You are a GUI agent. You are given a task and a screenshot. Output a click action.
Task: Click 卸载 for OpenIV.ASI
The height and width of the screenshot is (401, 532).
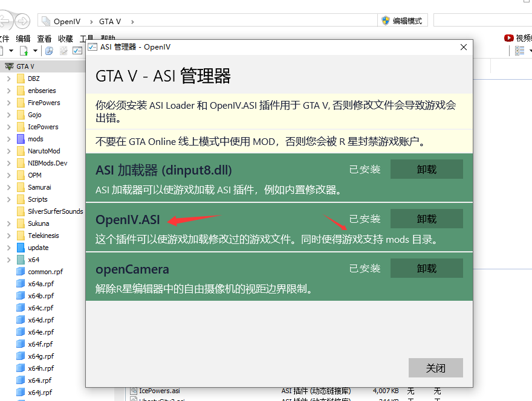coord(426,219)
